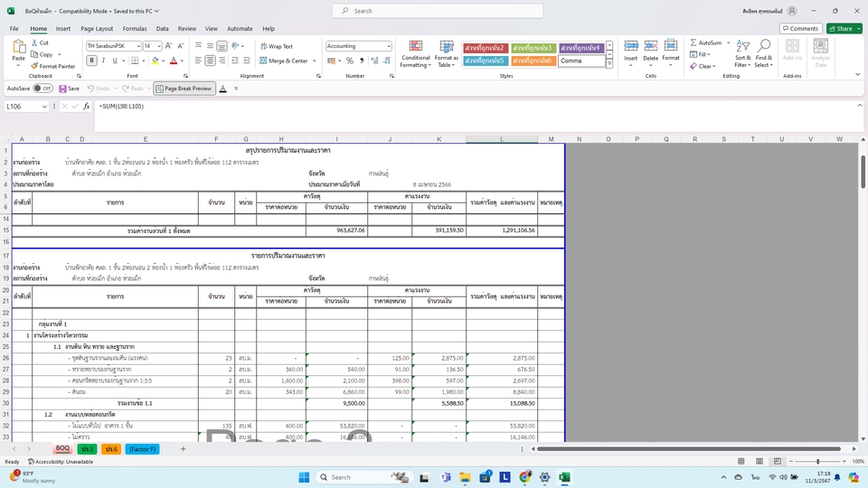
Task: Open font name dropdown
Action: 138,46
